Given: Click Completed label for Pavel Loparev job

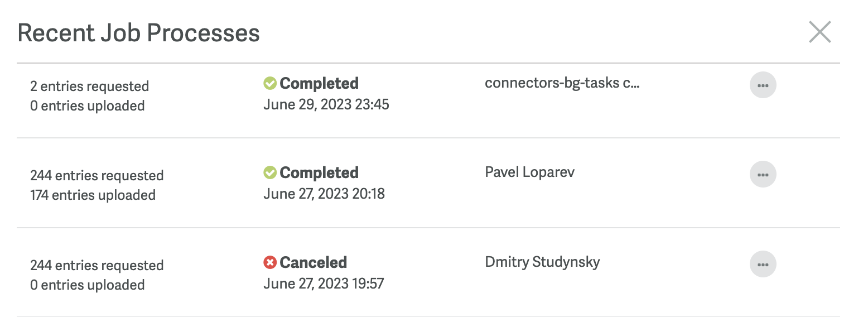Looking at the screenshot, I should pos(319,173).
